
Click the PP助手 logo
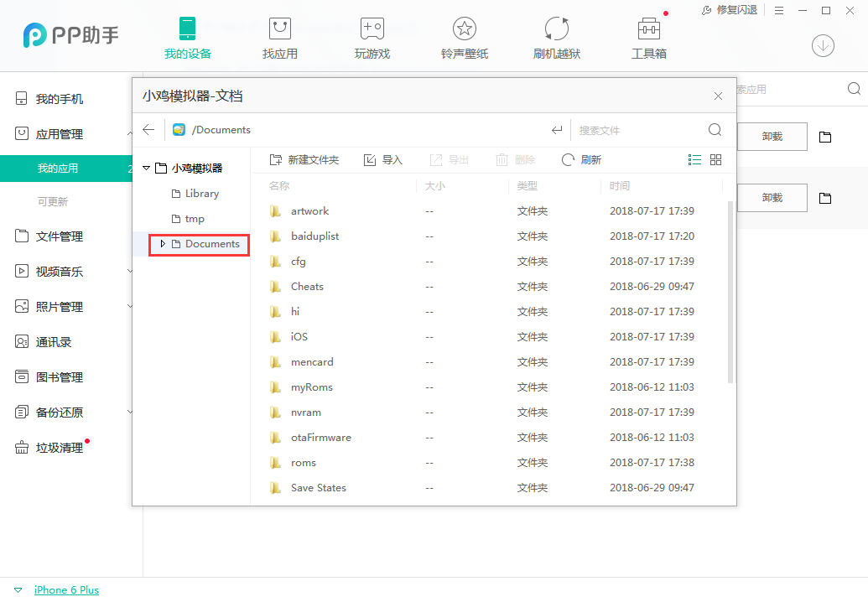click(70, 35)
